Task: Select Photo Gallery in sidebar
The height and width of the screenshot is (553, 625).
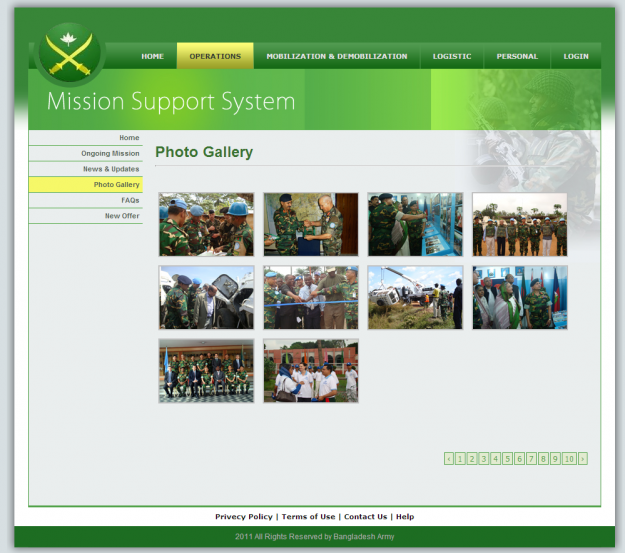Action: 116,185
